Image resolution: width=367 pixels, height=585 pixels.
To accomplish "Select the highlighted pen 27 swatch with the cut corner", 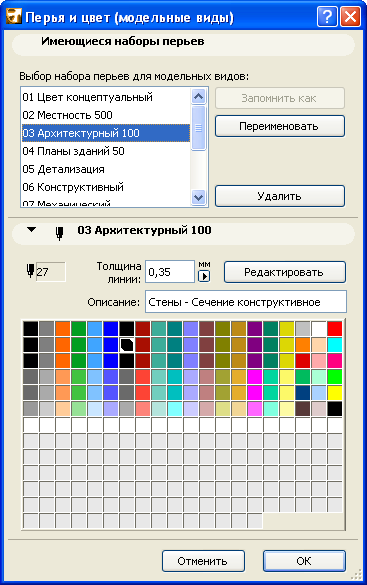I will coord(127,345).
